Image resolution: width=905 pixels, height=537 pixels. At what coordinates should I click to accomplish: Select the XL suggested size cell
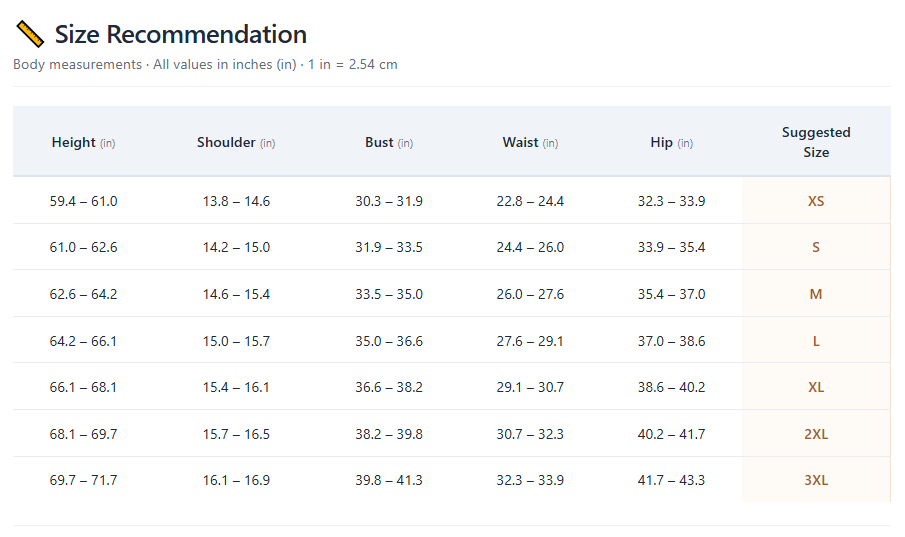pos(816,386)
